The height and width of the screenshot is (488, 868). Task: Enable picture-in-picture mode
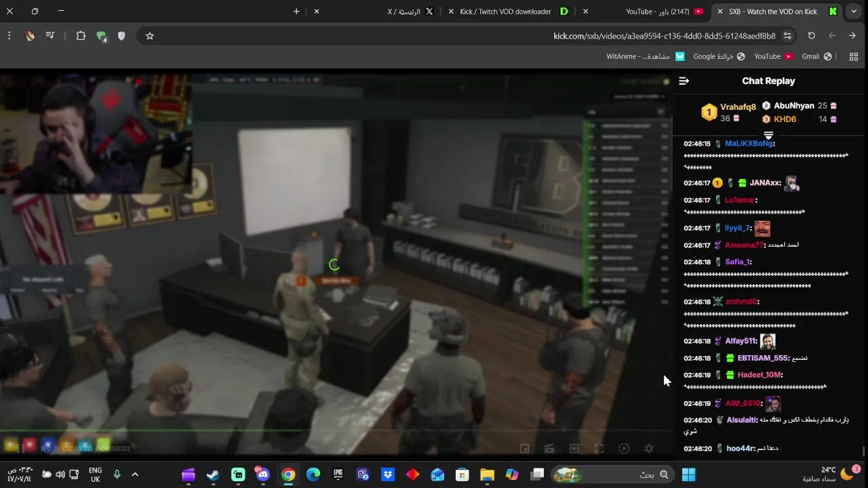click(524, 449)
